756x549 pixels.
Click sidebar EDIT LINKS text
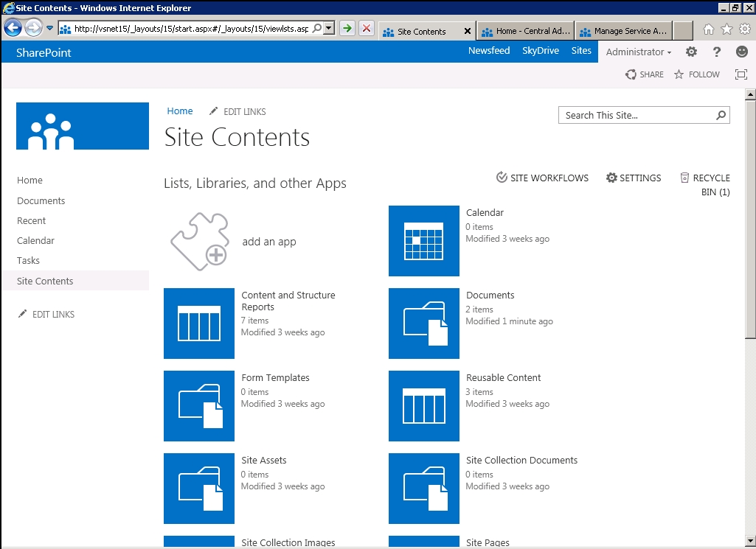click(54, 315)
